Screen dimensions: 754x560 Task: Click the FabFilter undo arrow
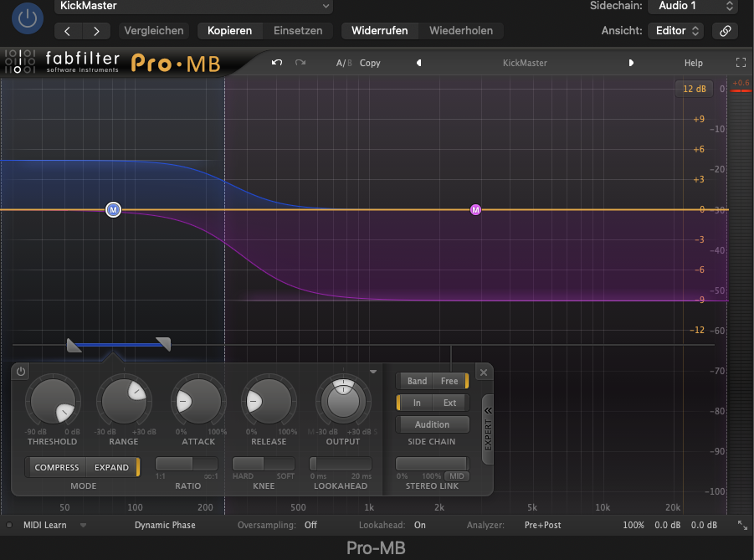[x=277, y=63]
